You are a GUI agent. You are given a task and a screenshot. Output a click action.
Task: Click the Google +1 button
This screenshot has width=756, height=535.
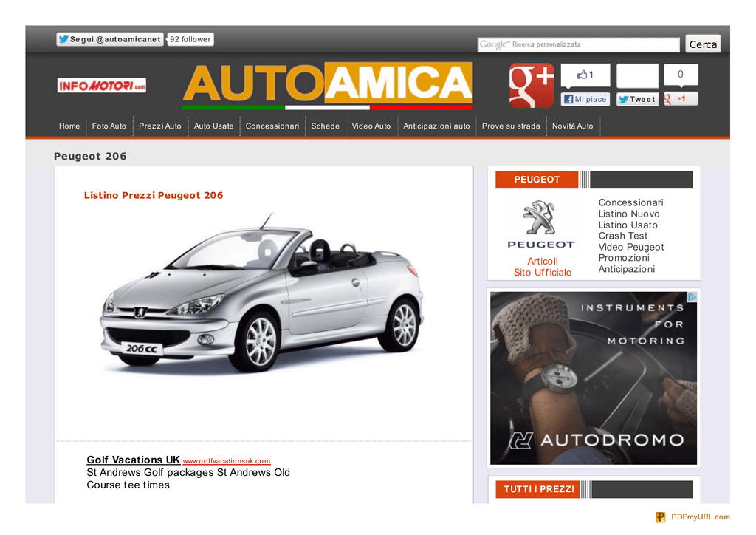(680, 98)
